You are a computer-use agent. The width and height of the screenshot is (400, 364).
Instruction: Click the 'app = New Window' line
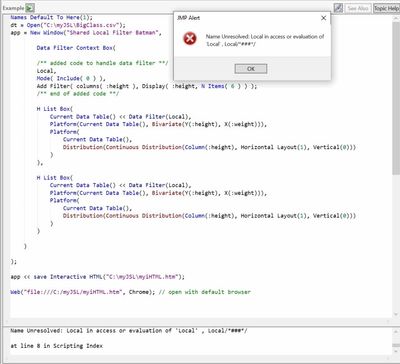click(x=86, y=33)
